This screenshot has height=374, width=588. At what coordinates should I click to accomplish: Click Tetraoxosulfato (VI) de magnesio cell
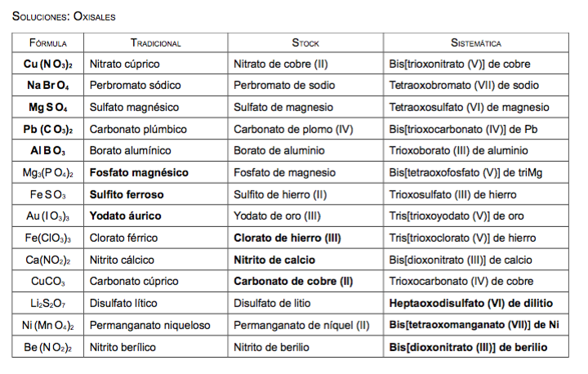coord(476,107)
